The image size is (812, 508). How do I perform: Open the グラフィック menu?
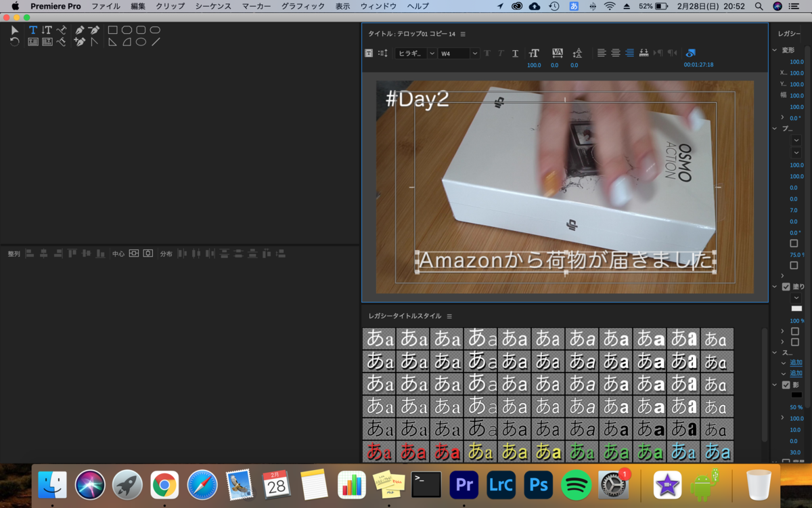coord(303,6)
